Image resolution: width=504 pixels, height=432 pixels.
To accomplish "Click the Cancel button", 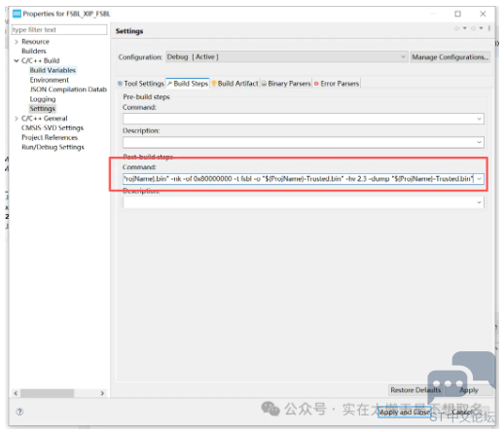I will [x=463, y=412].
